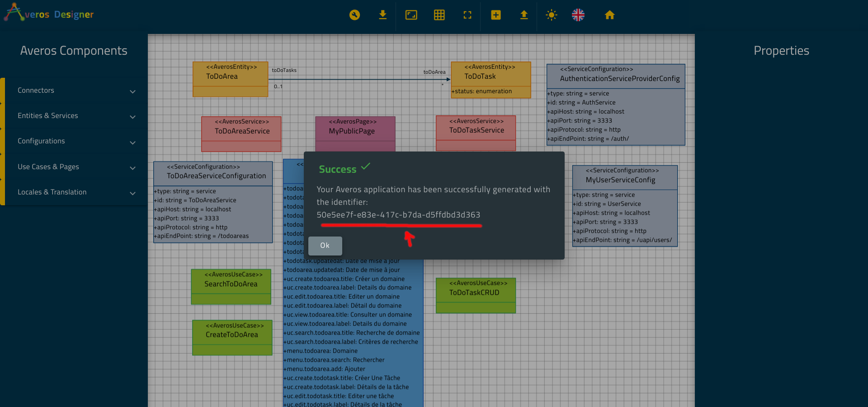This screenshot has height=407, width=868.
Task: Click apiEndPoint: string = /todoareas line
Action: pos(201,236)
